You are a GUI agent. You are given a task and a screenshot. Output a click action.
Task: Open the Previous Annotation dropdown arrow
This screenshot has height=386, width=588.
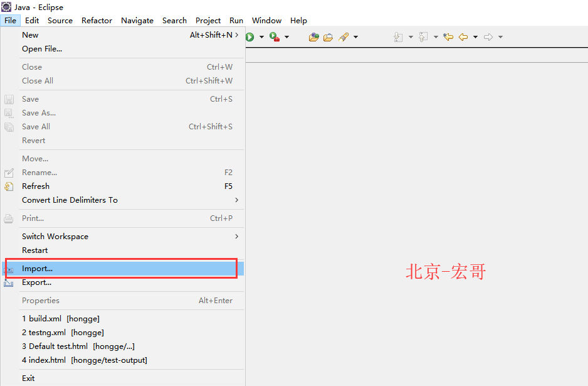[x=436, y=37]
